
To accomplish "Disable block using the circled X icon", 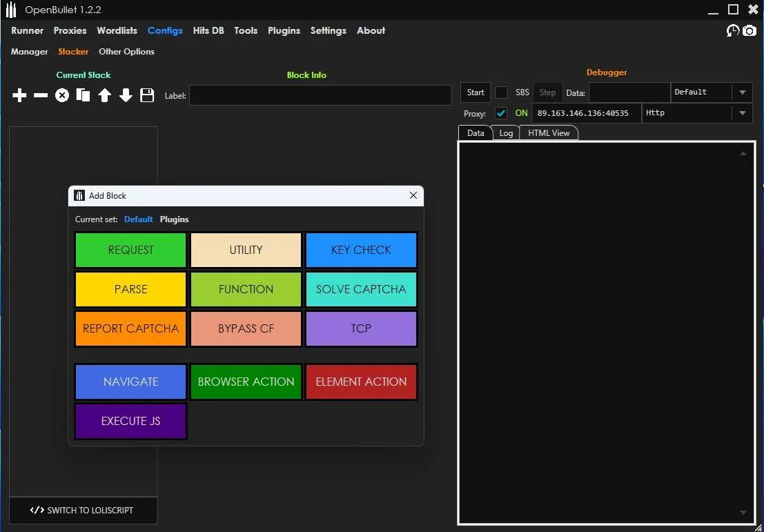I will point(62,95).
